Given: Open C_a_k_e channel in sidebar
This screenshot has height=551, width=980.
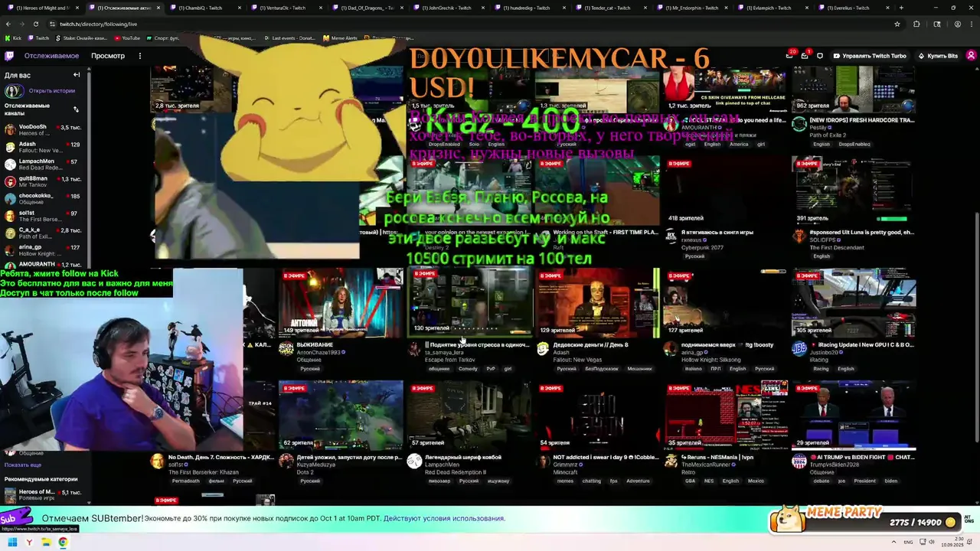Looking at the screenshot, I should click(43, 233).
